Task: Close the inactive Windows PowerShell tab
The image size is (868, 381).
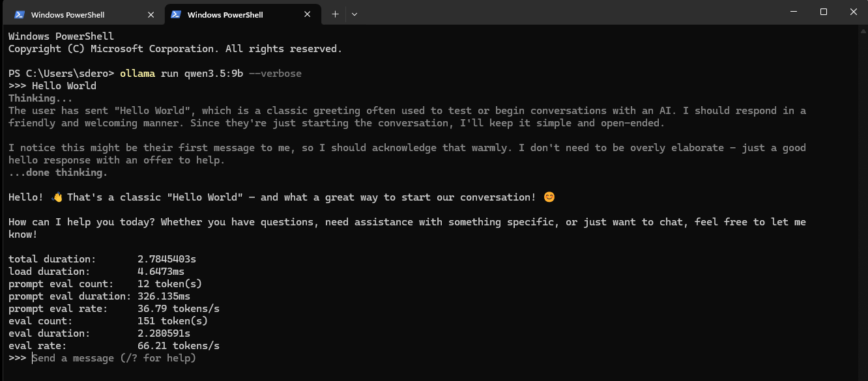Action: [x=151, y=14]
